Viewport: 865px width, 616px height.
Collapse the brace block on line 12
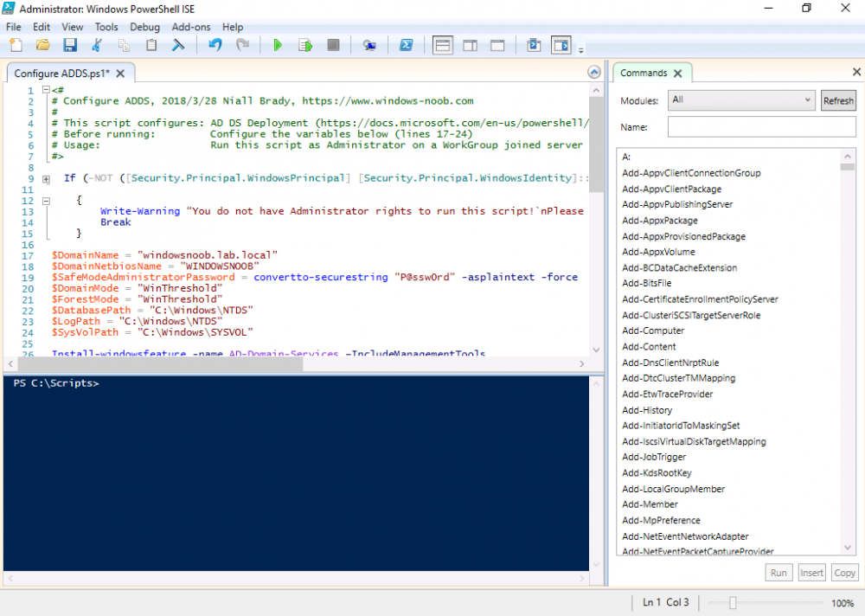(47, 201)
